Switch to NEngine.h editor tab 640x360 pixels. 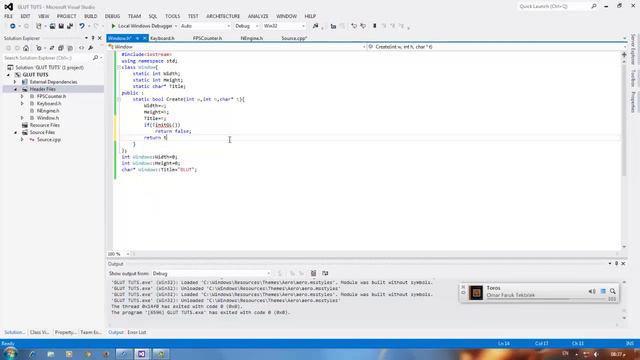[251, 38]
